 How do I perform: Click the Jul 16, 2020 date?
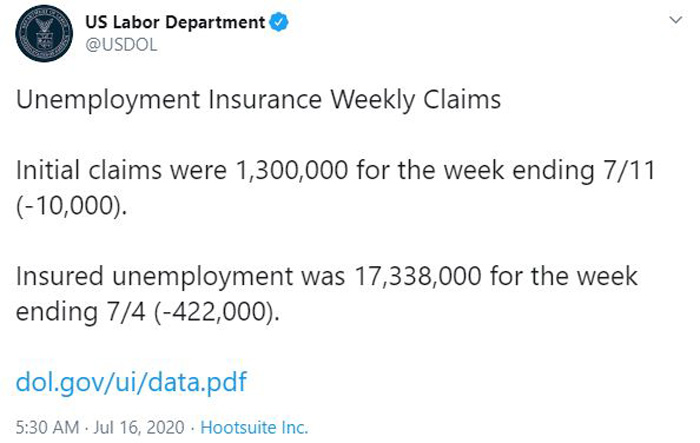(x=139, y=427)
